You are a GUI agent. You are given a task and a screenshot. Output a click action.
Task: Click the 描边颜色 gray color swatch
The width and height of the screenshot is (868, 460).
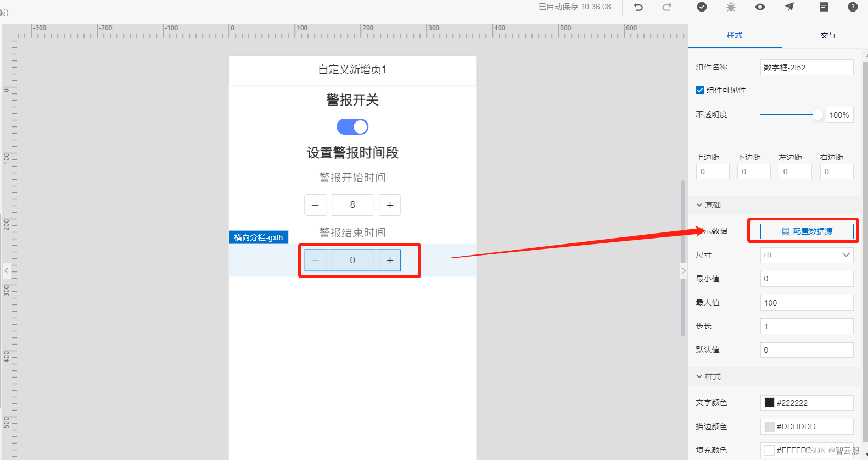769,426
